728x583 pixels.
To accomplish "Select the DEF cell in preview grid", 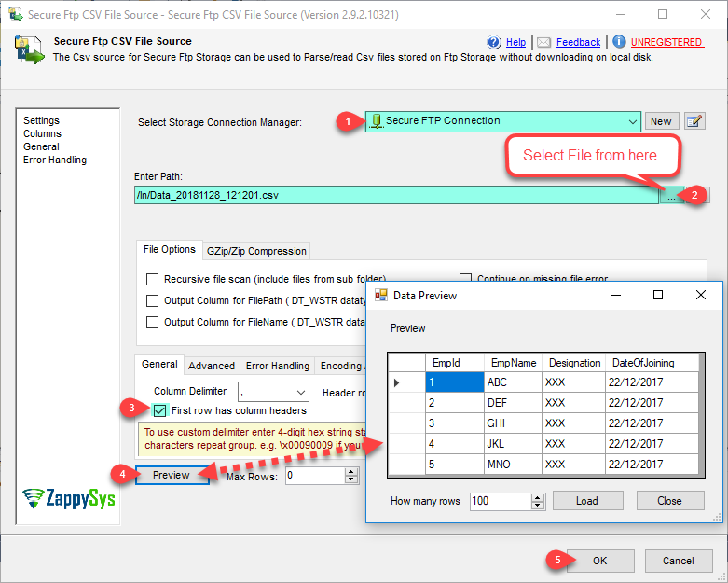I will click(513, 403).
